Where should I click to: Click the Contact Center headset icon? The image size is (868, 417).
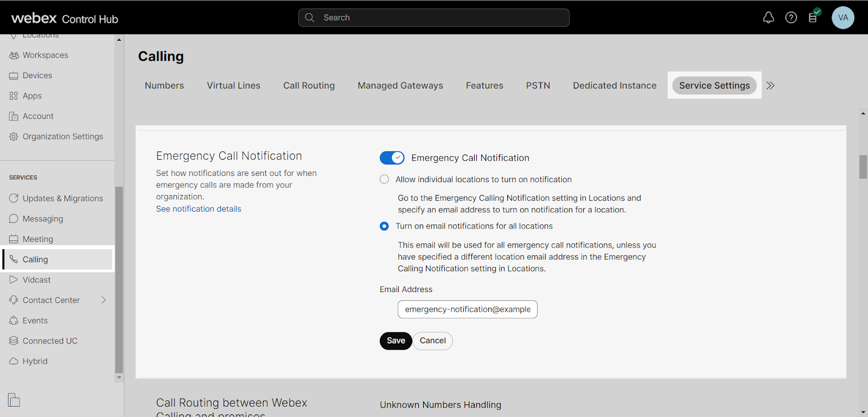click(14, 300)
